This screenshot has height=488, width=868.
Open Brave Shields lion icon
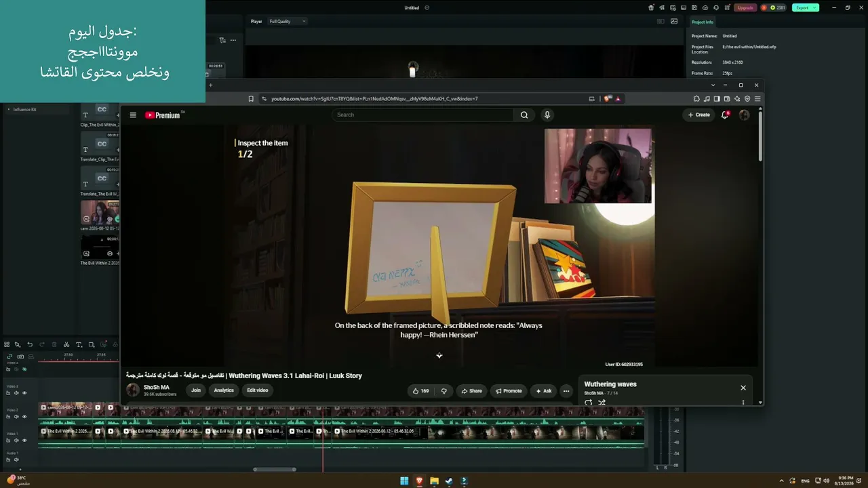point(608,99)
